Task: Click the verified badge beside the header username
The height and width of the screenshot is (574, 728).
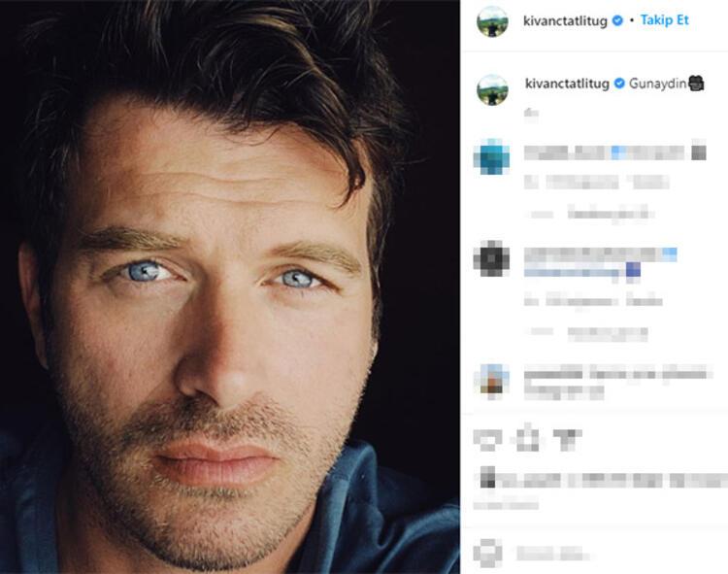Action: click(617, 21)
